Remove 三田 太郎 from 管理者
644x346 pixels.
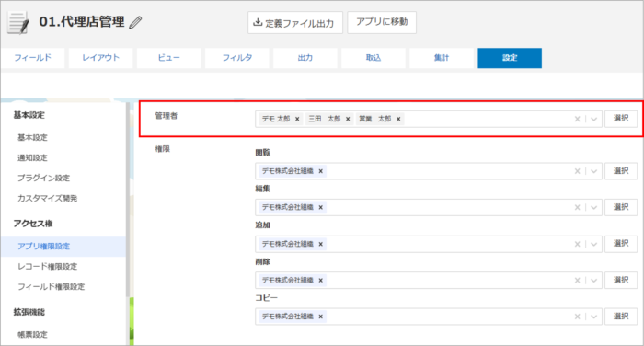click(x=348, y=120)
